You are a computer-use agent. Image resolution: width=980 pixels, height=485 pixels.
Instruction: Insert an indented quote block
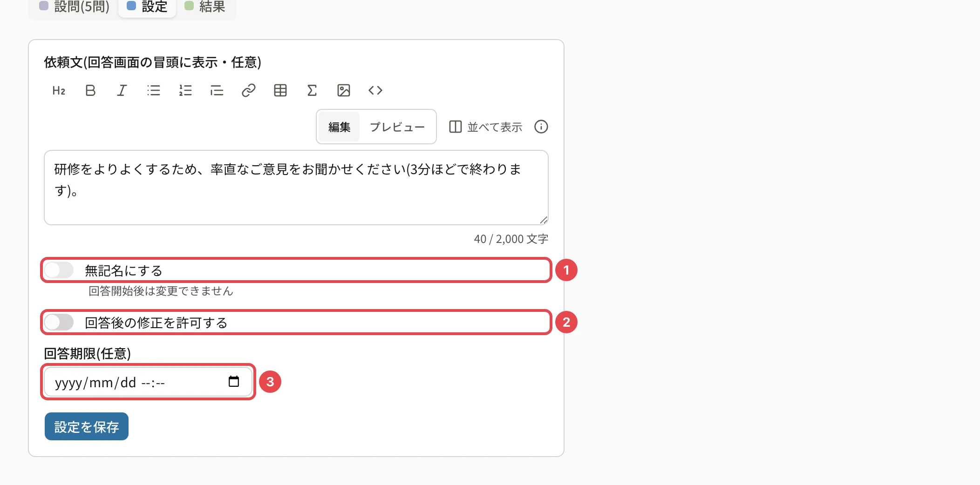[217, 90]
